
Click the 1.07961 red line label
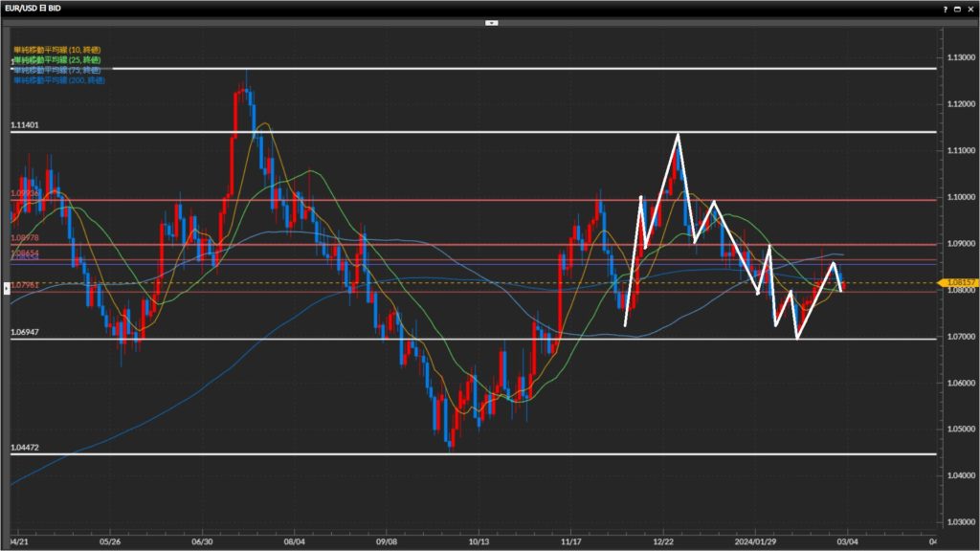point(24,284)
